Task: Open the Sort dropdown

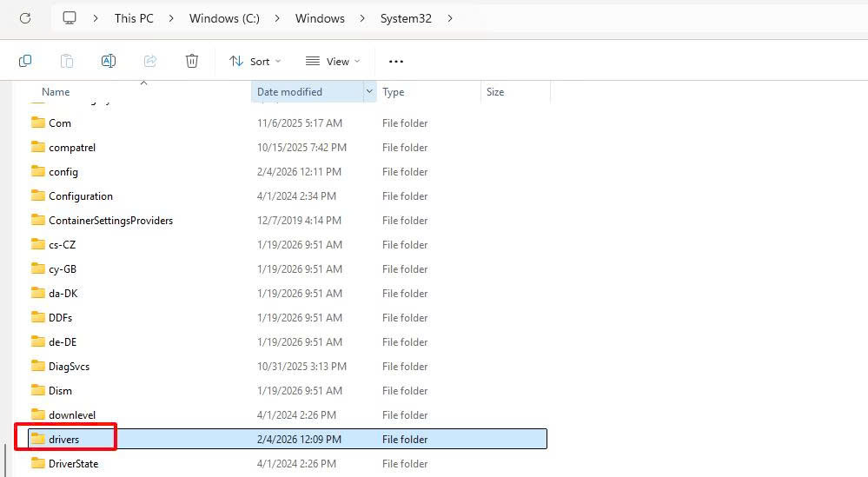Action: coord(255,62)
